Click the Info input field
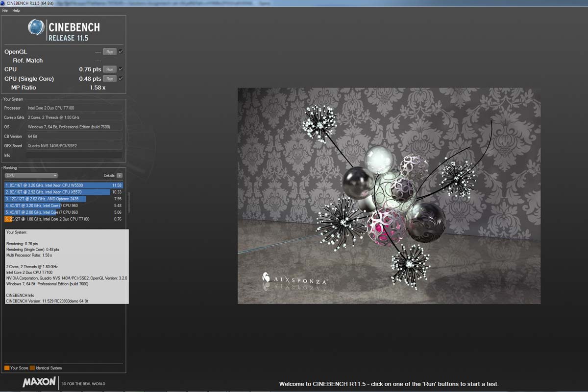 tap(74, 155)
